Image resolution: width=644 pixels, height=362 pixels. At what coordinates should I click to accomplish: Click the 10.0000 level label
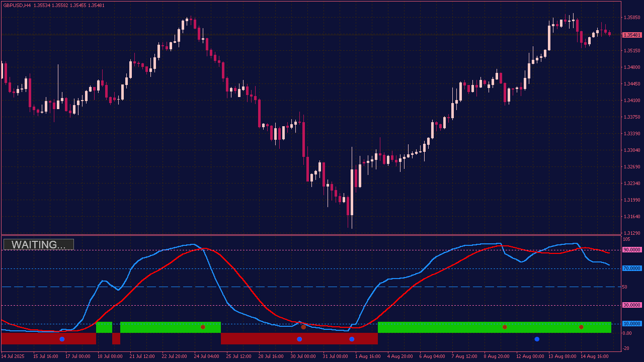[632, 324]
